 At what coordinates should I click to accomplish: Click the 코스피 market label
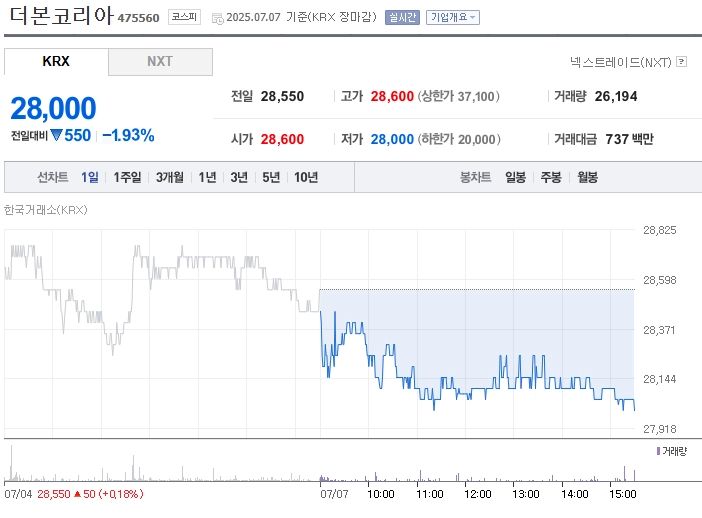click(x=184, y=17)
